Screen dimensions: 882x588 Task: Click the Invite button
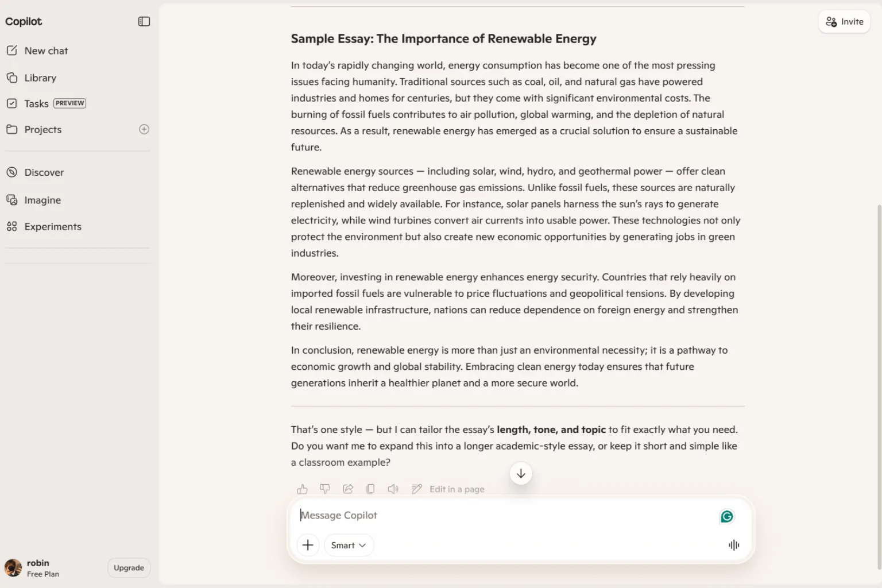(x=844, y=22)
